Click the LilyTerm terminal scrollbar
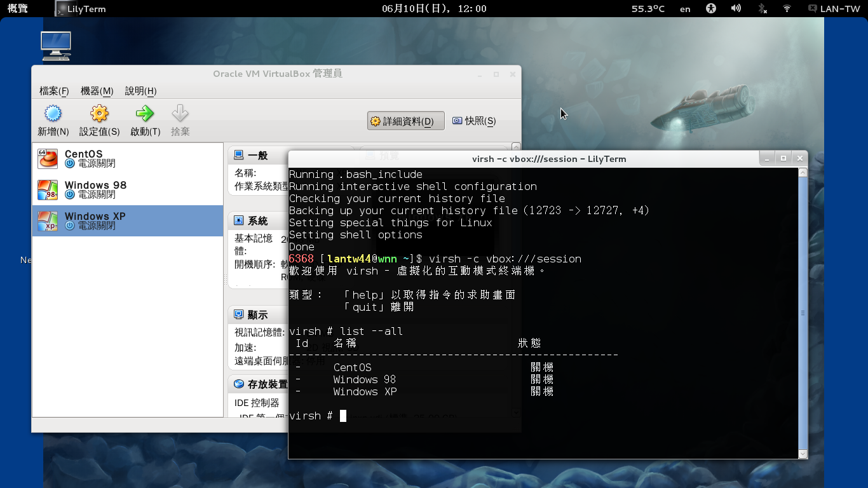This screenshot has width=868, height=488. pos(803,311)
